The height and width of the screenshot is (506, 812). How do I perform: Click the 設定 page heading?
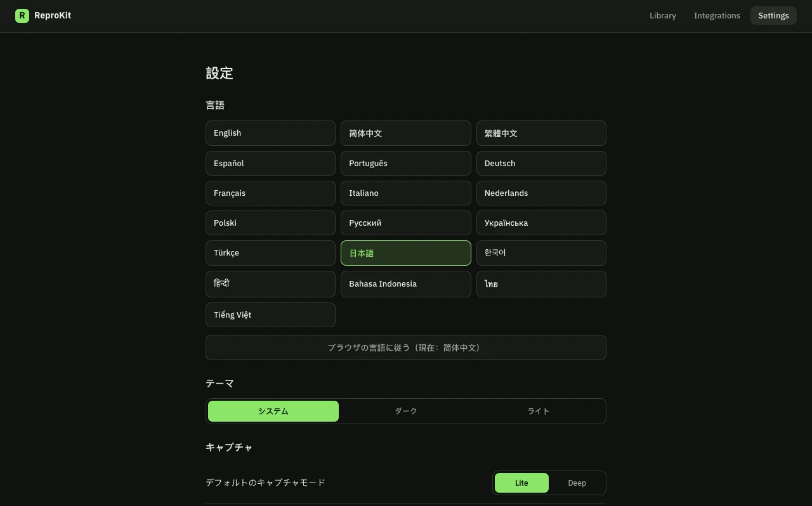click(219, 74)
